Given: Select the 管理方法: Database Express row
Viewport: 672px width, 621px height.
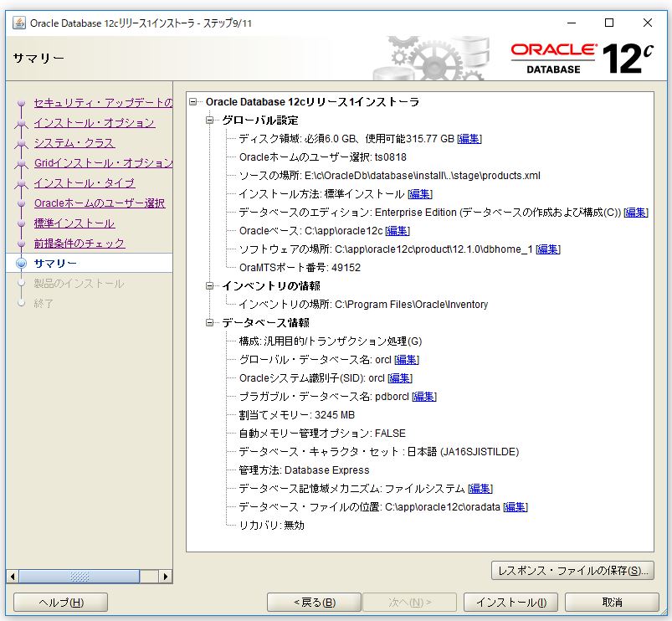Looking at the screenshot, I should [x=304, y=470].
